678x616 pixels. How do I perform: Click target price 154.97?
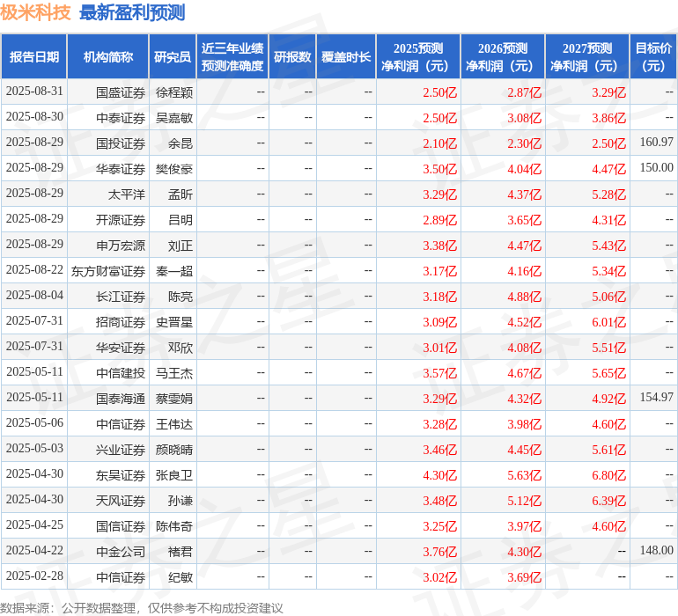(x=656, y=397)
